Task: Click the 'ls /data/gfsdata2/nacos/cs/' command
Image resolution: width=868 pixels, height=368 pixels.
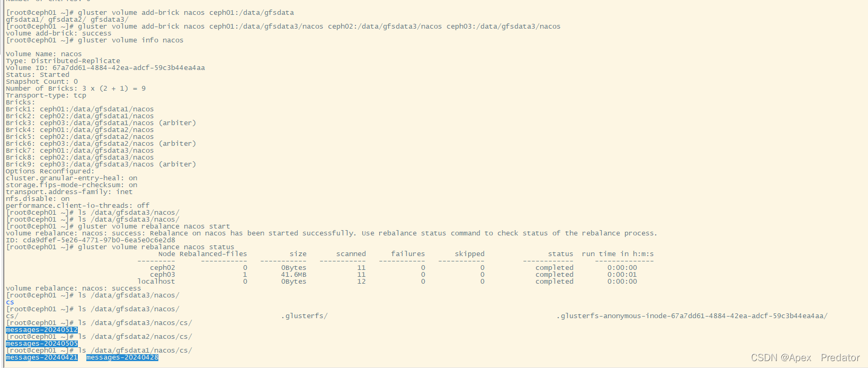Action: point(135,337)
